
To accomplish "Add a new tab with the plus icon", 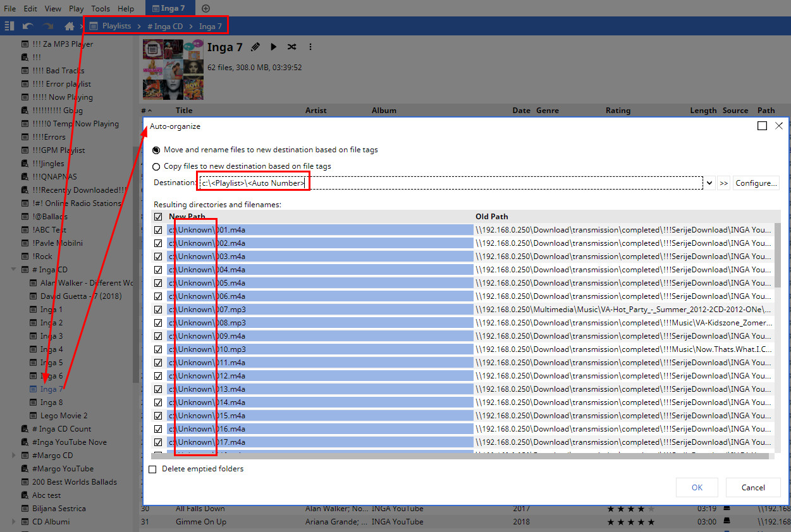I will tap(205, 8).
